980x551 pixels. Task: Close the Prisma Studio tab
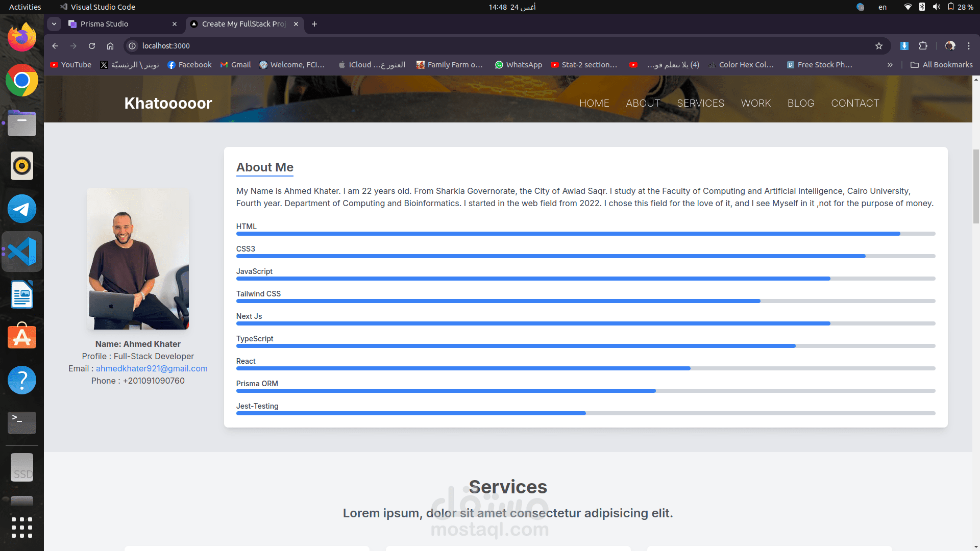pos(175,24)
